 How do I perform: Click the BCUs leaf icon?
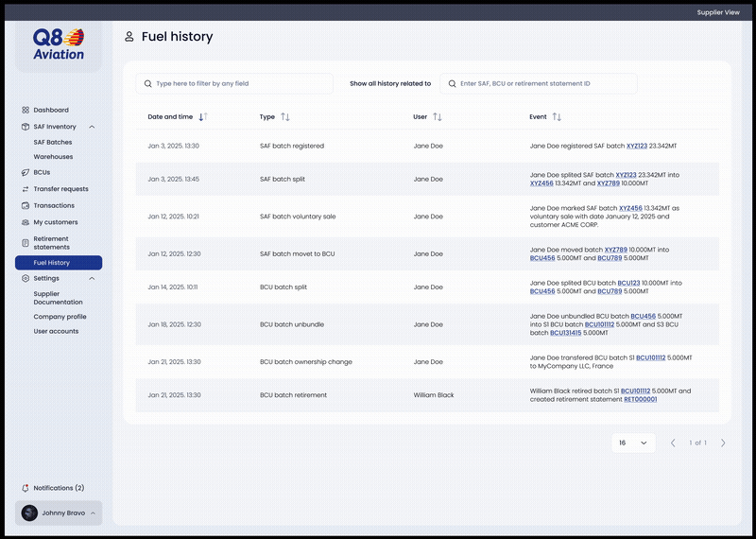[x=26, y=172]
